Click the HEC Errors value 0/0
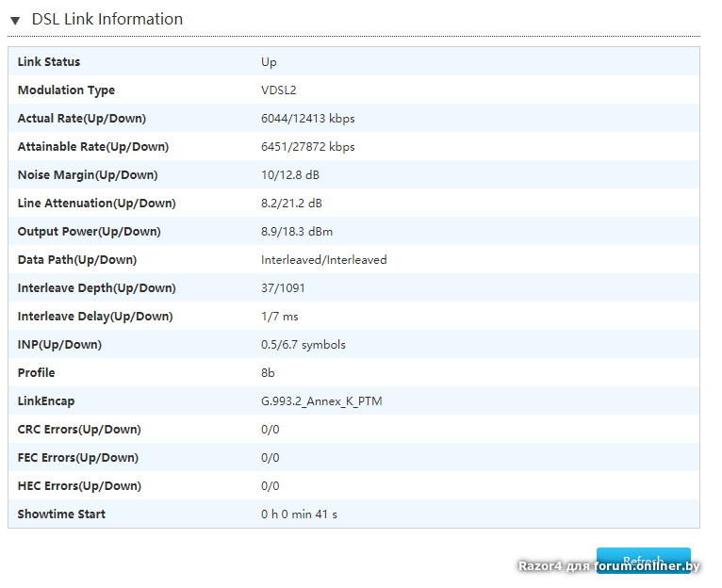This screenshot has width=722, height=588. pos(270,486)
